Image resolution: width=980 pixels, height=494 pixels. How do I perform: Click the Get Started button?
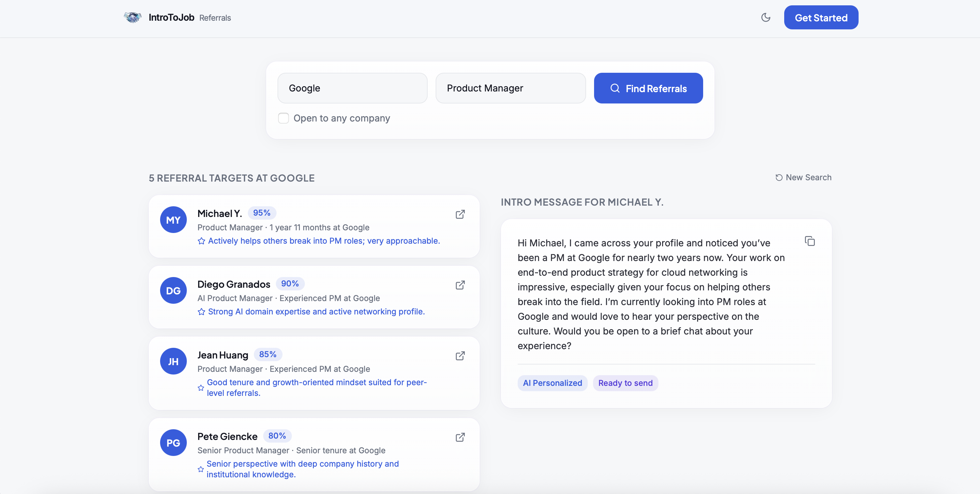(821, 17)
